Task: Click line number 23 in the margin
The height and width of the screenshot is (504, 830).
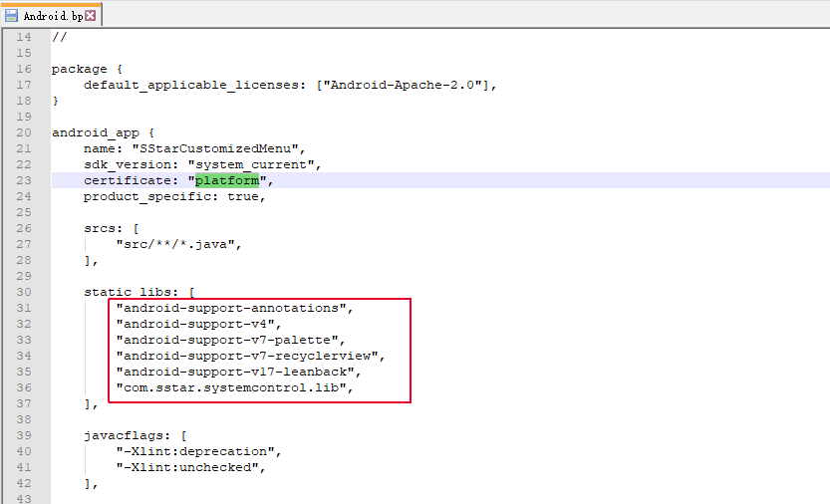Action: click(24, 180)
